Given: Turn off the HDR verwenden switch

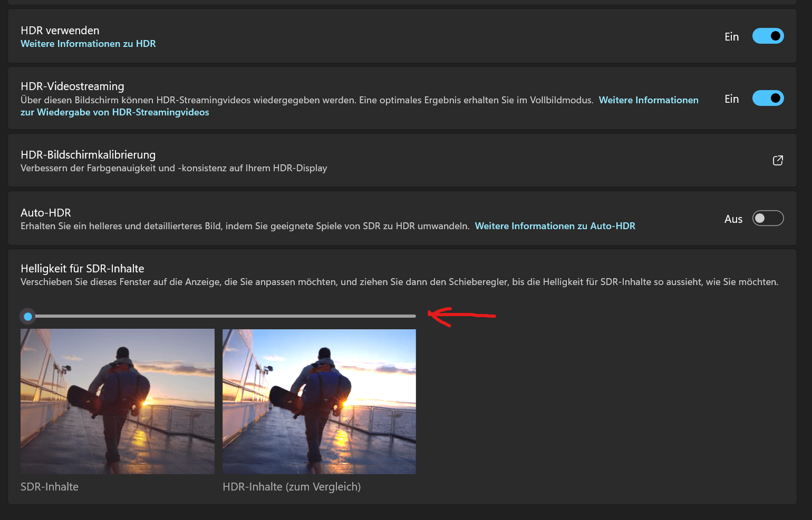Looking at the screenshot, I should tap(768, 36).
